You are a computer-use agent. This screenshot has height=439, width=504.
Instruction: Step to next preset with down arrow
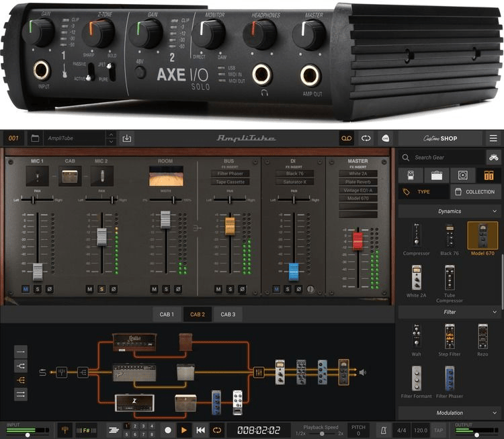111,142
